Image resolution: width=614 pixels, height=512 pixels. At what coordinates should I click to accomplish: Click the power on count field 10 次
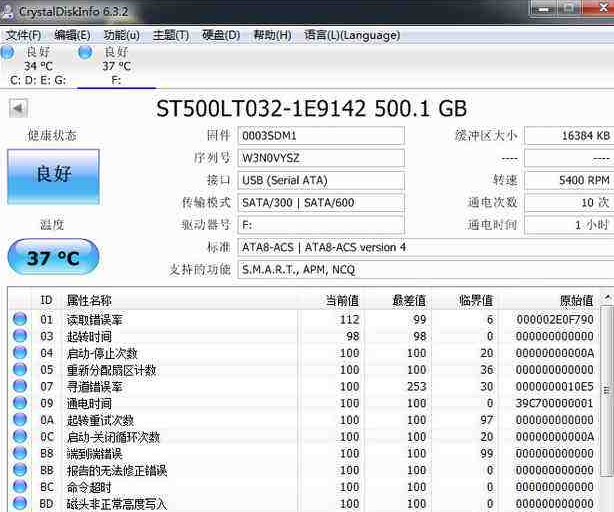pyautogui.click(x=569, y=202)
